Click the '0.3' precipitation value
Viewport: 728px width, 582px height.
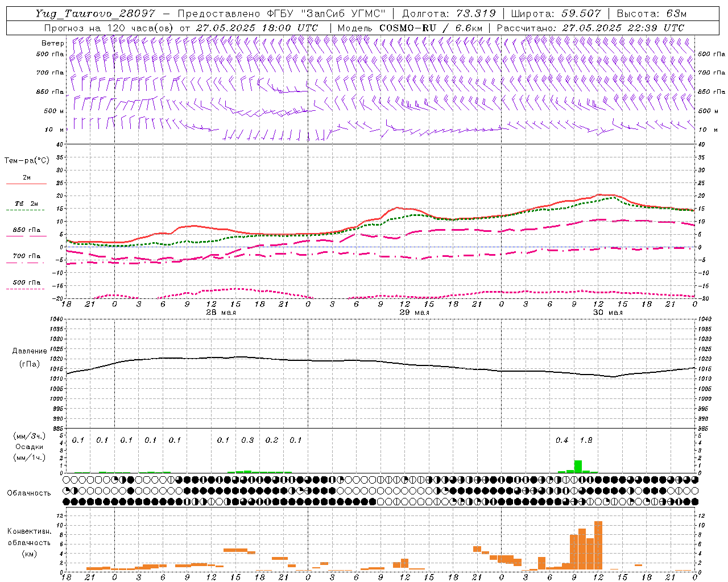[247, 440]
